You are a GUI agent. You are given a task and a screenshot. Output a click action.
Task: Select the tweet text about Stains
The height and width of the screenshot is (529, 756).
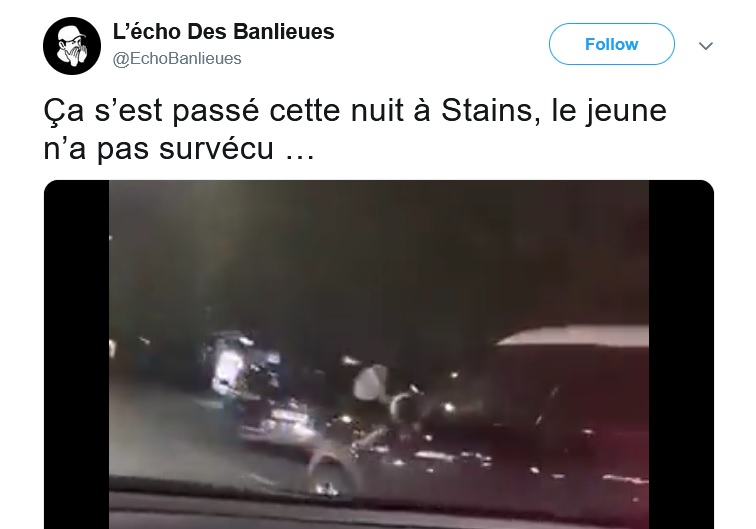pyautogui.click(x=355, y=129)
